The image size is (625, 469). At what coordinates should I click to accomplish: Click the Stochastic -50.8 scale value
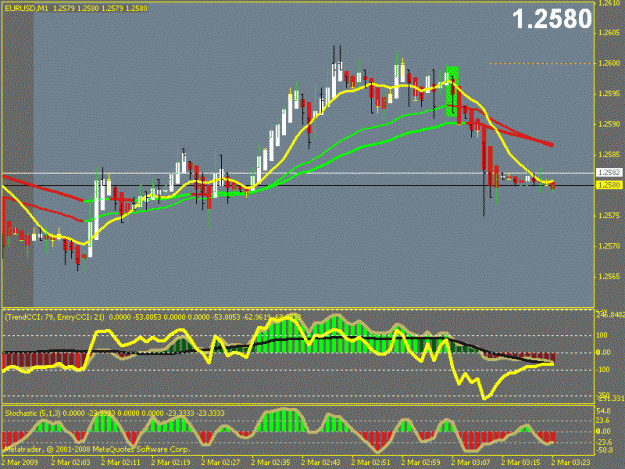click(604, 451)
